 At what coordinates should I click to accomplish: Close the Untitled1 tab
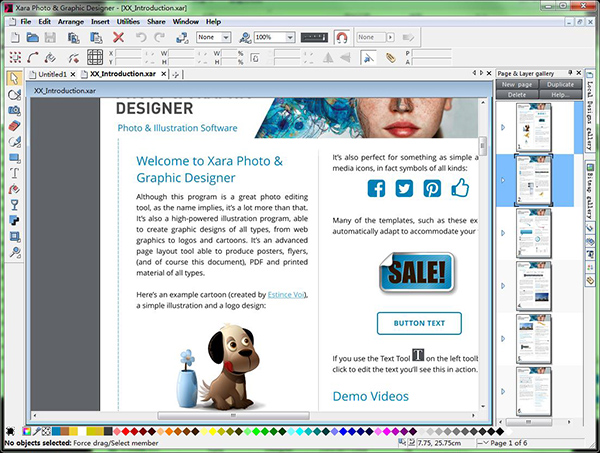pyautogui.click(x=73, y=74)
